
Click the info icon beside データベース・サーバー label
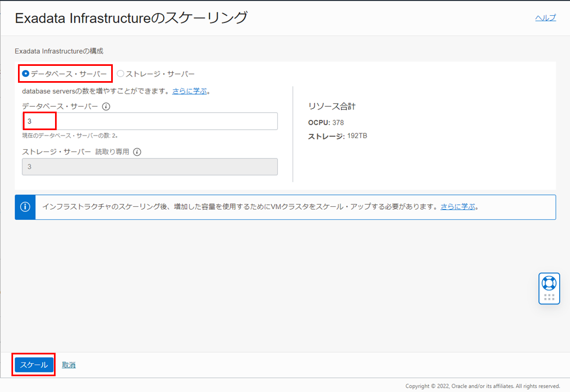pos(106,107)
